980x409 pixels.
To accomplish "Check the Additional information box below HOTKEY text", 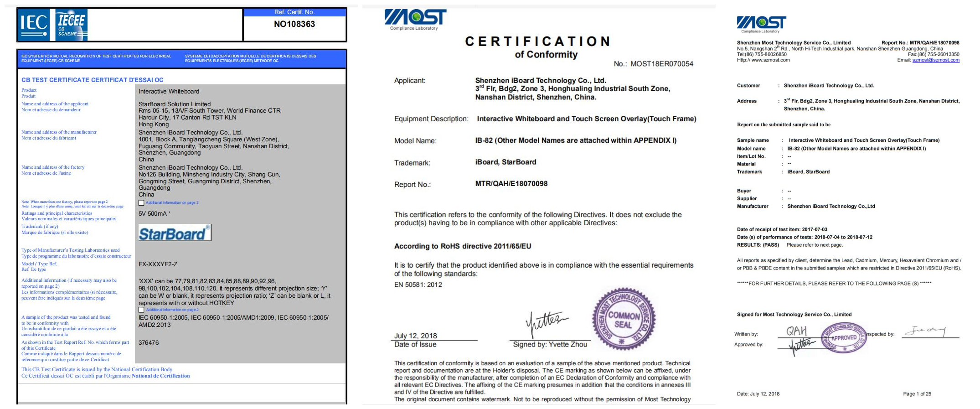I will (141, 310).
